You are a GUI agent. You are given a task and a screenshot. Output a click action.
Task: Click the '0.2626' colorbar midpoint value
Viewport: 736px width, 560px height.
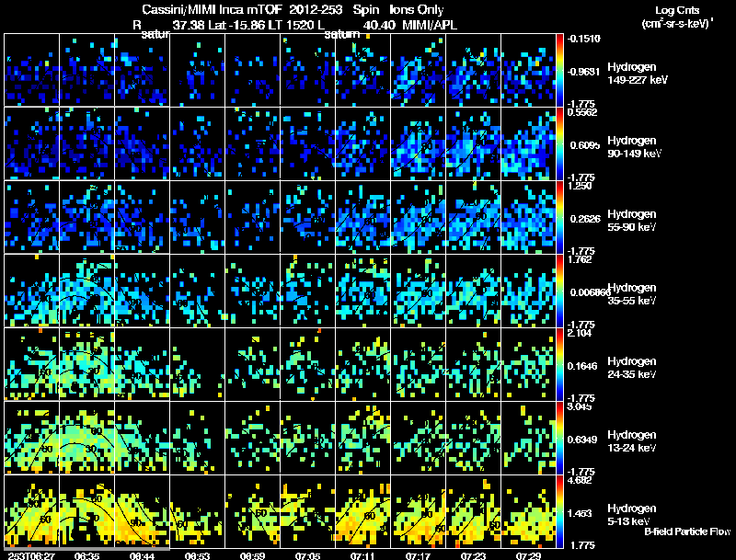[x=585, y=219]
